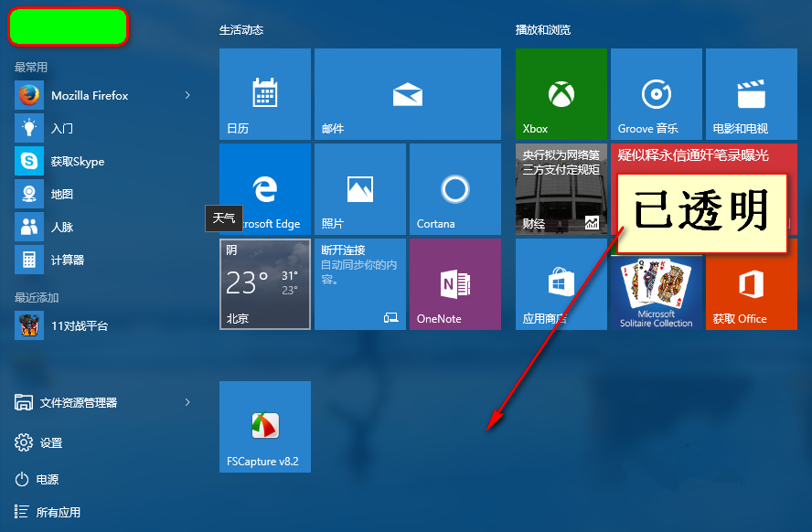Launch the FSCapture v8.2 tile
This screenshot has height=532, width=812.
click(x=265, y=427)
